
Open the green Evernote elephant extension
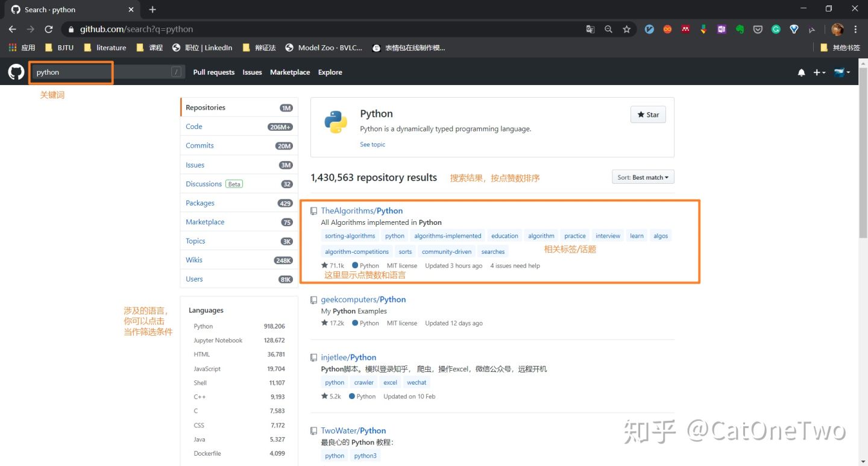[x=740, y=29]
